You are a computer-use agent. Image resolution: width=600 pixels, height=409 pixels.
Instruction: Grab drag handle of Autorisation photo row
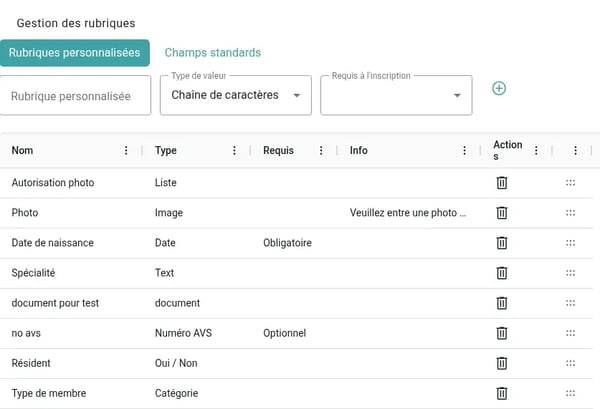click(570, 183)
